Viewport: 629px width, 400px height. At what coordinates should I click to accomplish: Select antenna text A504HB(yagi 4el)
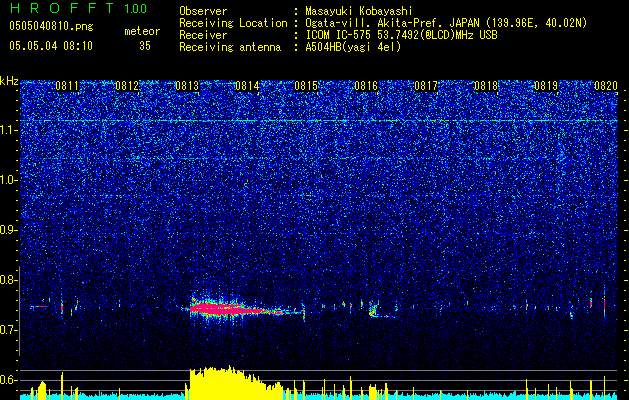click(x=353, y=47)
